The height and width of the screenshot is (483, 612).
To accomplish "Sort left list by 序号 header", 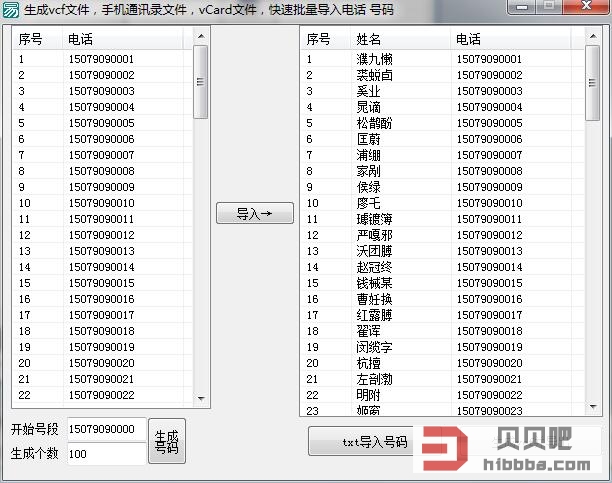I will click(x=37, y=39).
